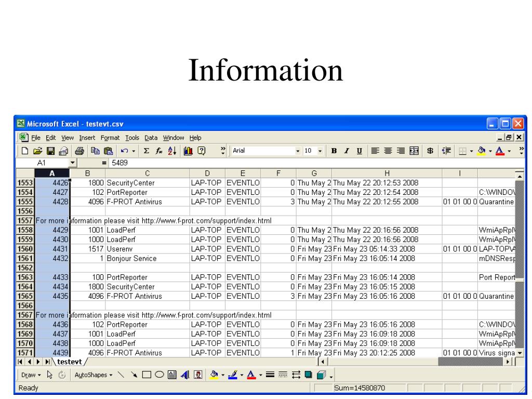The height and width of the screenshot is (399, 532).
Task: Open the Edit menu
Action: coord(50,138)
